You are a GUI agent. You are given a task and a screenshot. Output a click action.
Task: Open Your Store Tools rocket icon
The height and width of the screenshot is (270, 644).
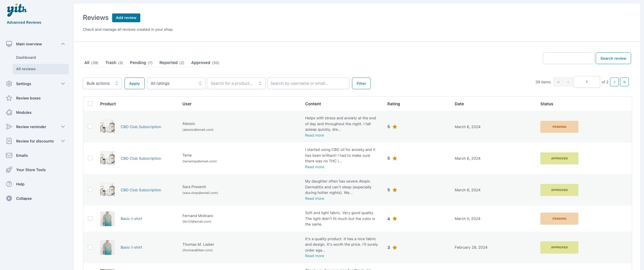tap(9, 170)
